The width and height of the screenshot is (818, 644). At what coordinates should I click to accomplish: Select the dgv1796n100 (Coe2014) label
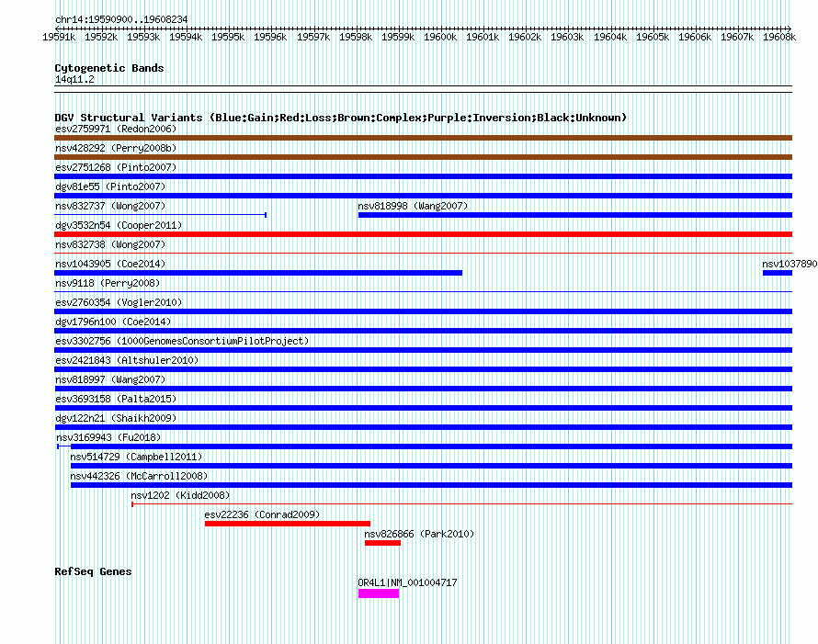(x=113, y=322)
